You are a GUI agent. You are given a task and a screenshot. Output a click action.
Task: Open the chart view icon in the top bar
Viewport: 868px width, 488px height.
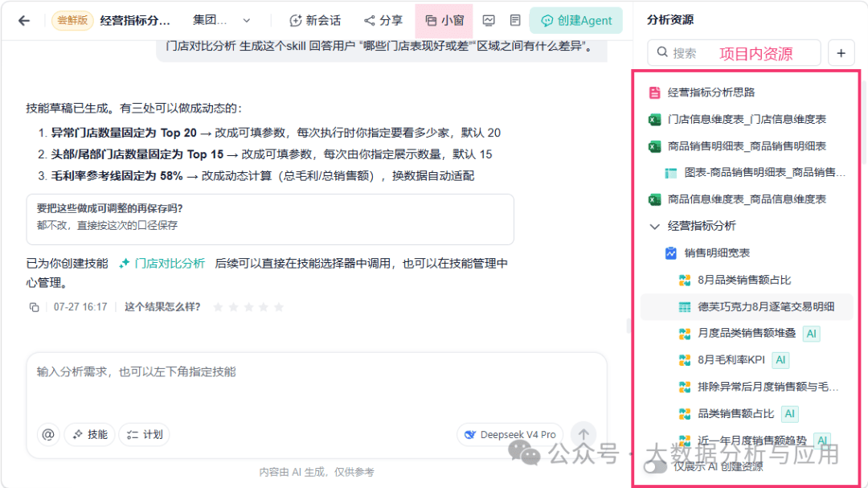tap(489, 20)
